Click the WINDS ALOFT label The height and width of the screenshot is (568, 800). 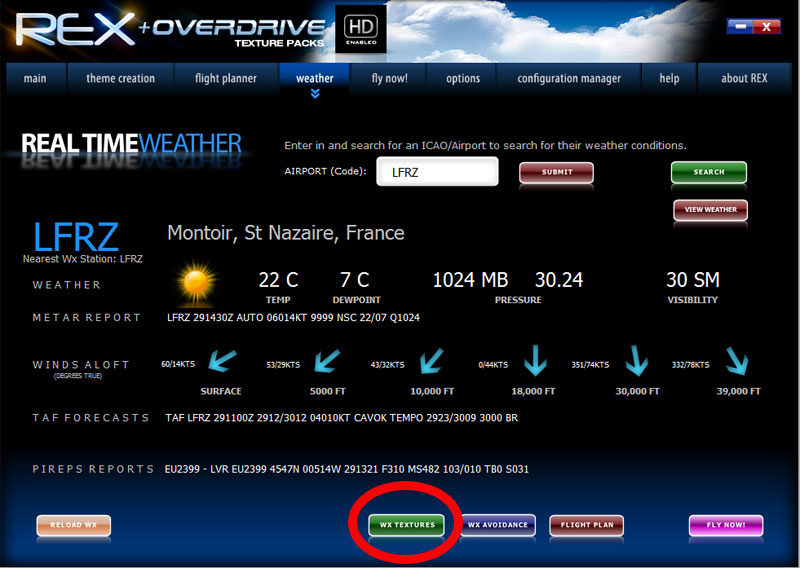[x=81, y=365]
